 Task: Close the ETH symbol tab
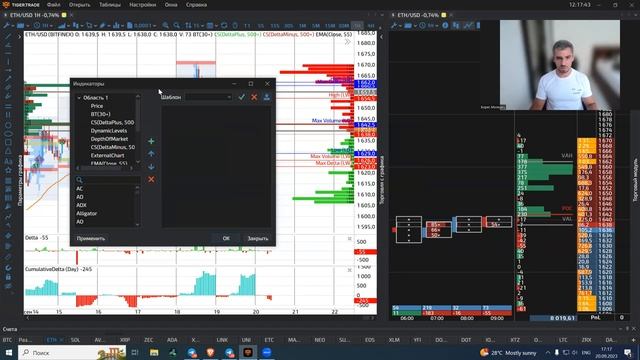[x=61, y=340]
